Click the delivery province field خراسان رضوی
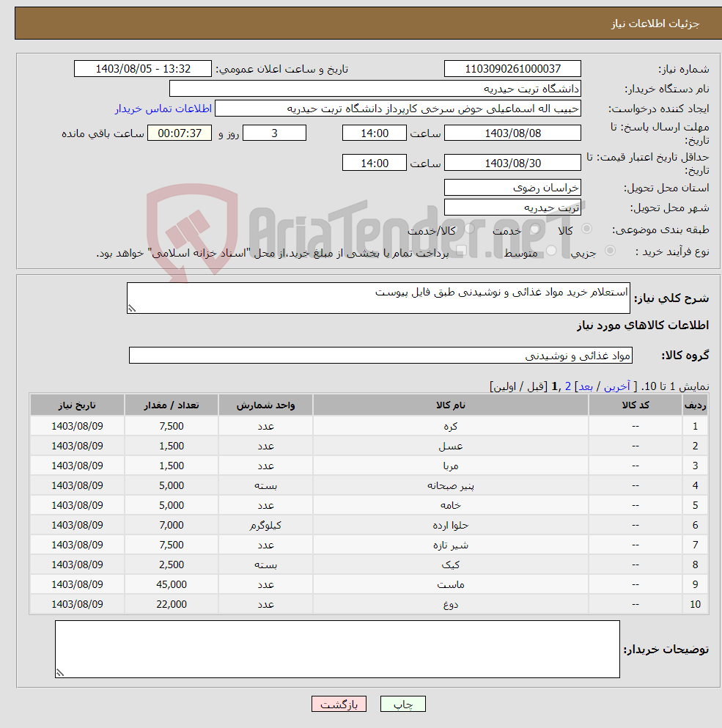The width and height of the screenshot is (722, 728). click(x=512, y=188)
